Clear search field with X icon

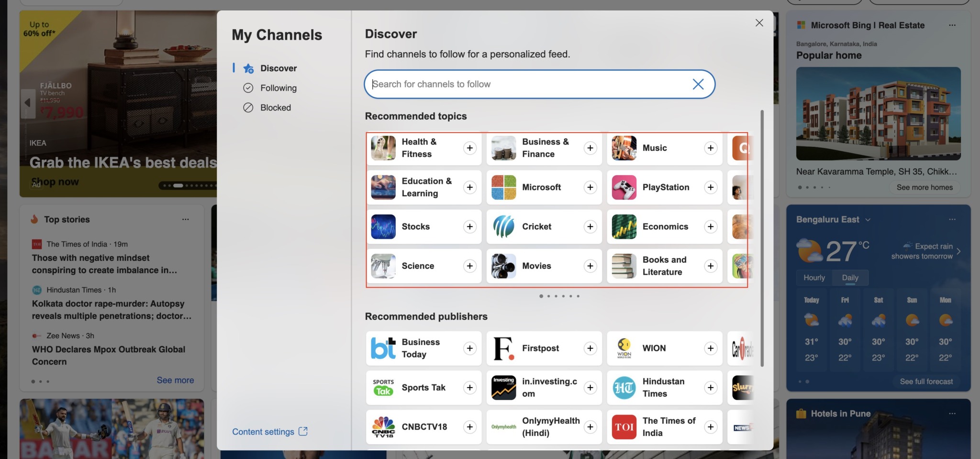click(698, 84)
